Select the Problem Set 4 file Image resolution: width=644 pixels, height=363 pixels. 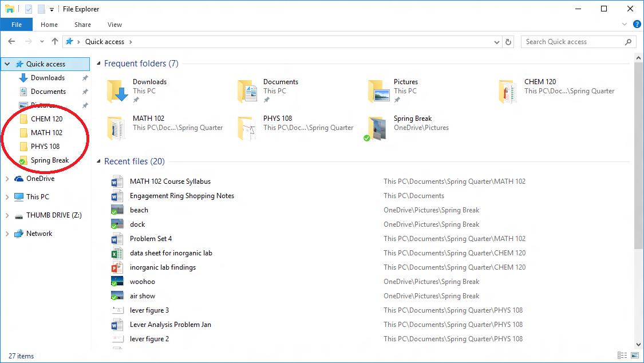(151, 239)
